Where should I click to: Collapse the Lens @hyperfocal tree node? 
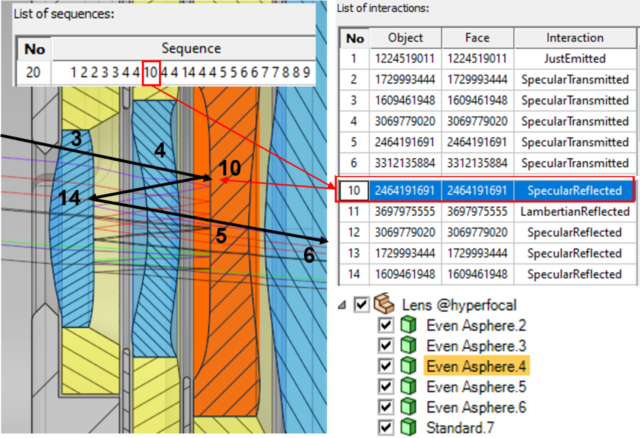(x=345, y=304)
